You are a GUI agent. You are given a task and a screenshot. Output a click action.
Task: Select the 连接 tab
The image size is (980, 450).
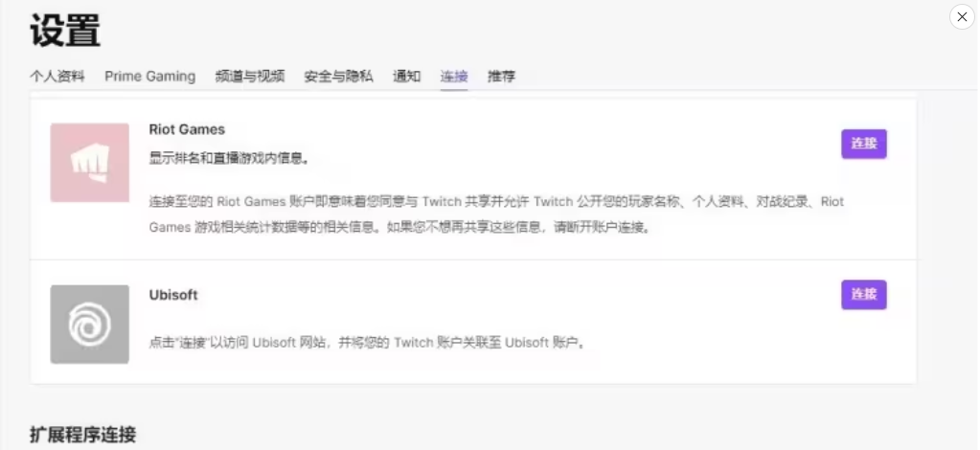pyautogui.click(x=454, y=77)
